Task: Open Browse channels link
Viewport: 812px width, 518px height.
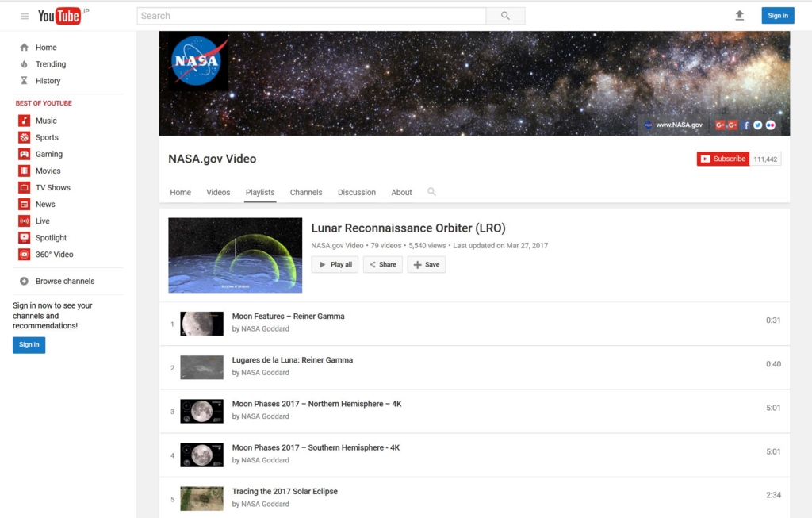Action: [x=65, y=282]
